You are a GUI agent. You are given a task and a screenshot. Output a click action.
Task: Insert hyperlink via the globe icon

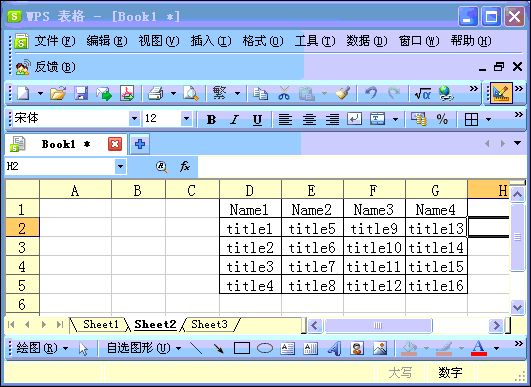pyautogui.click(x=446, y=93)
